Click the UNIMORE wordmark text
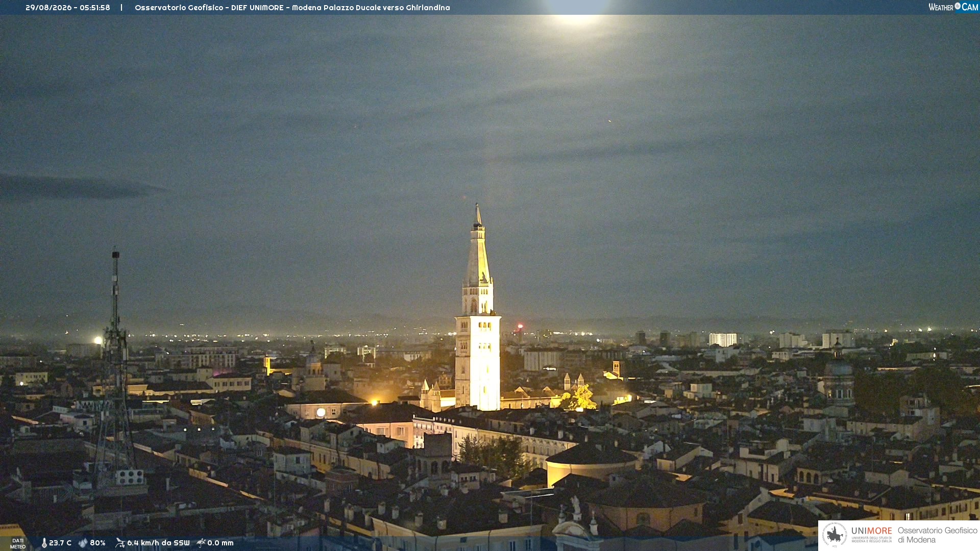980x551 pixels. (872, 531)
